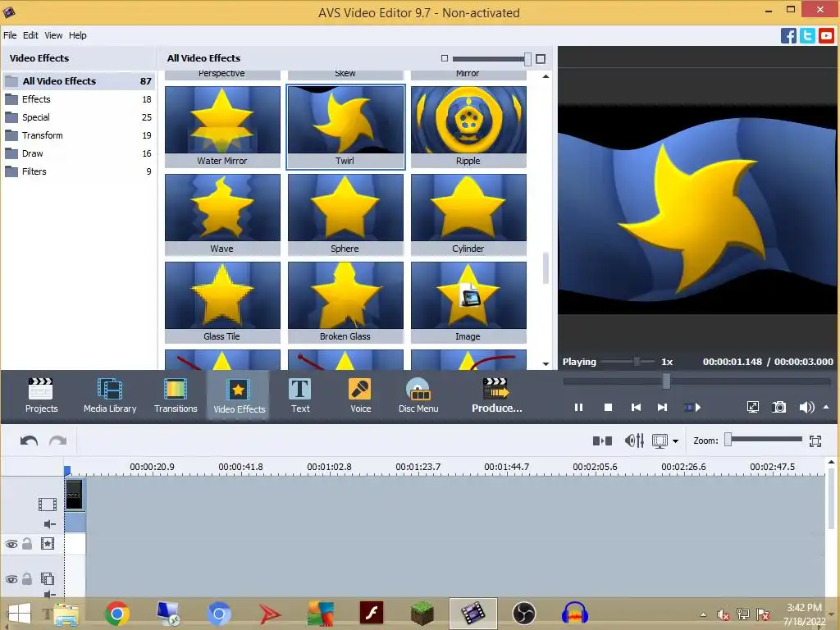Select the Cylinder effect thumbnail

click(468, 214)
